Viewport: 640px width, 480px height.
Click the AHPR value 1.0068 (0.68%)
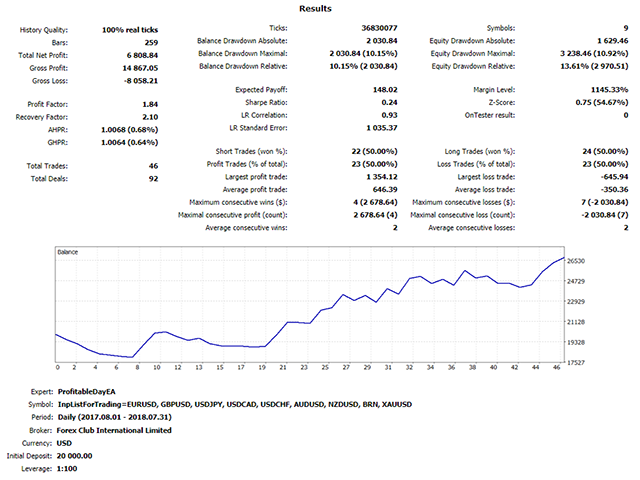129,129
